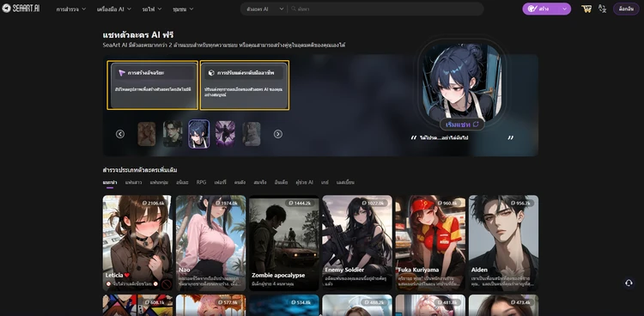Screen dimensions: 644x316
Task: Focus the search input field
Action: pos(386,9)
